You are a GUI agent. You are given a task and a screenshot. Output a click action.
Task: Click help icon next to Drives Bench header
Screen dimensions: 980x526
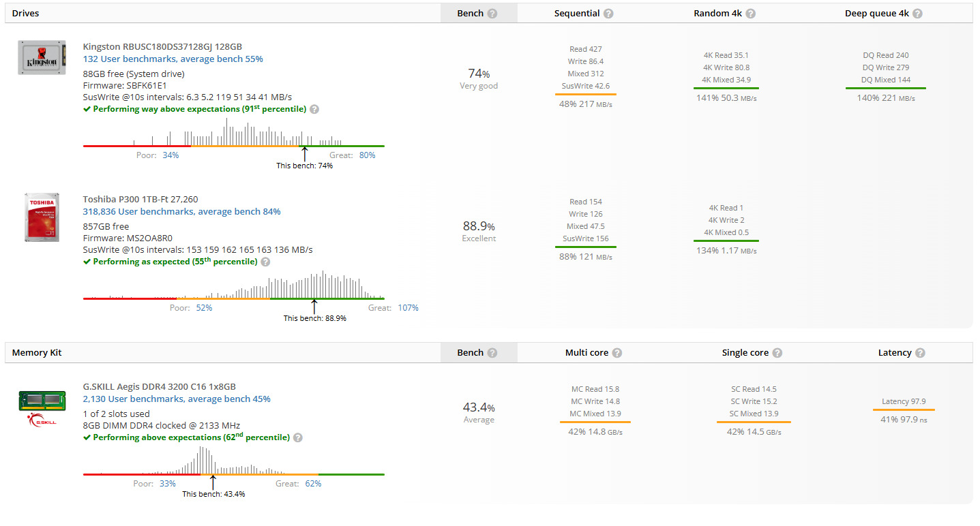[x=492, y=14]
